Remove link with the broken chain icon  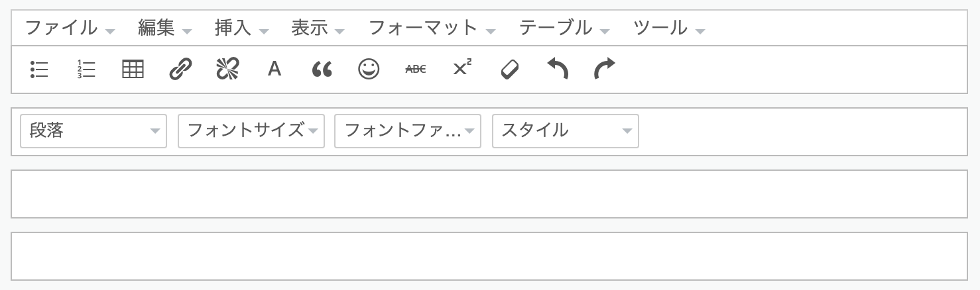coord(227,69)
